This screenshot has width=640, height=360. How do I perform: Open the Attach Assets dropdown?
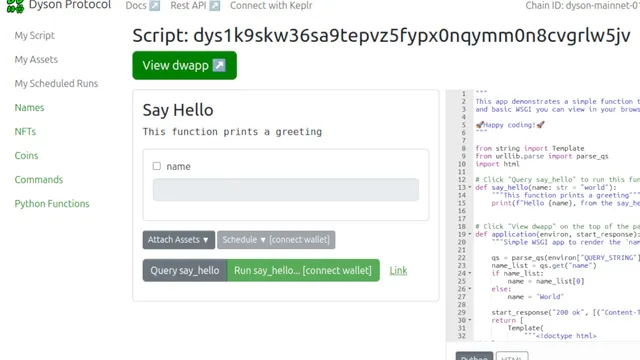pos(178,240)
